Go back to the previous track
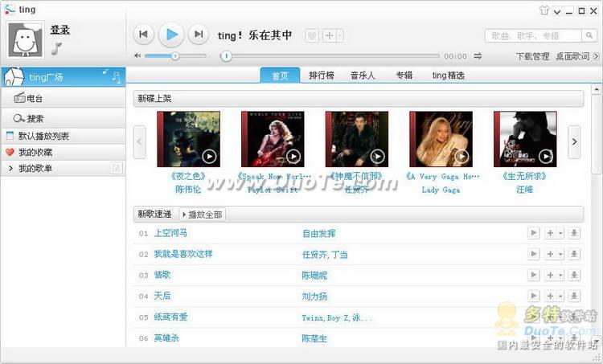 [143, 35]
